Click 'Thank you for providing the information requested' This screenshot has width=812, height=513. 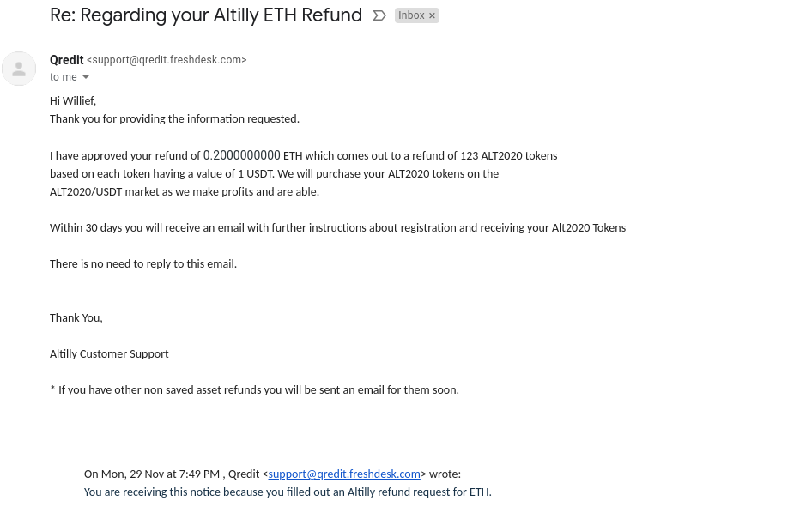174,119
